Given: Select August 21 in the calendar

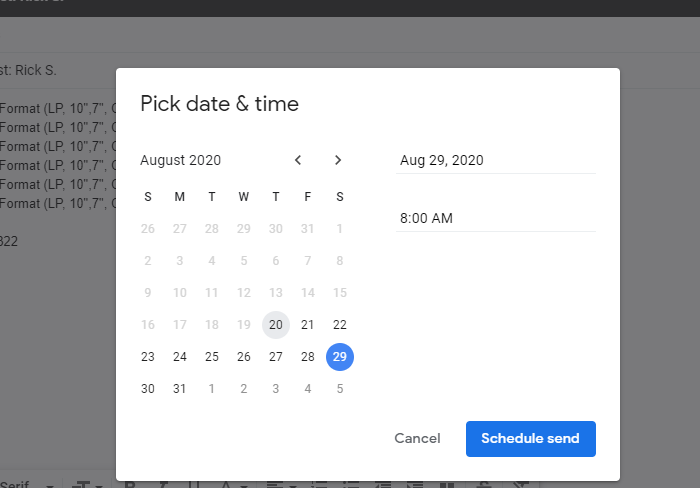Looking at the screenshot, I should [308, 325].
